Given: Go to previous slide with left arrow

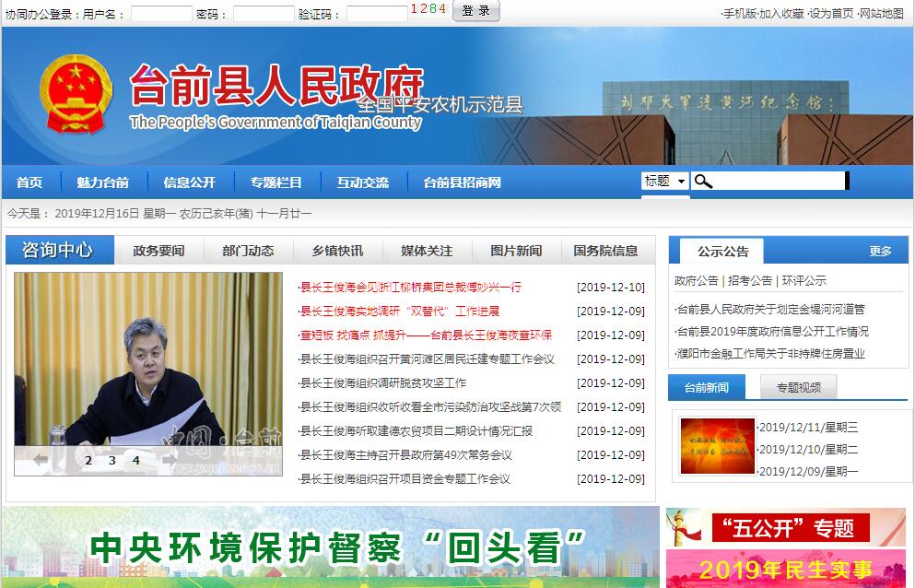Looking at the screenshot, I should [41, 460].
